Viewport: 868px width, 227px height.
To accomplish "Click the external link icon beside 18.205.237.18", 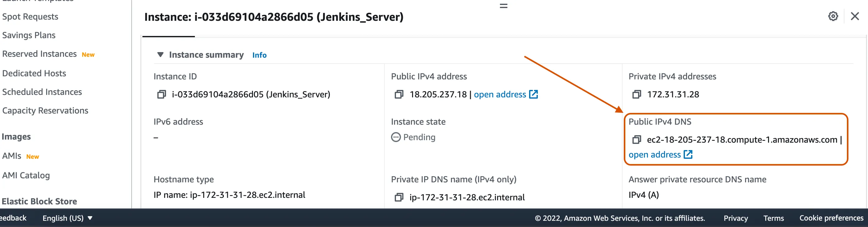I will 533,94.
